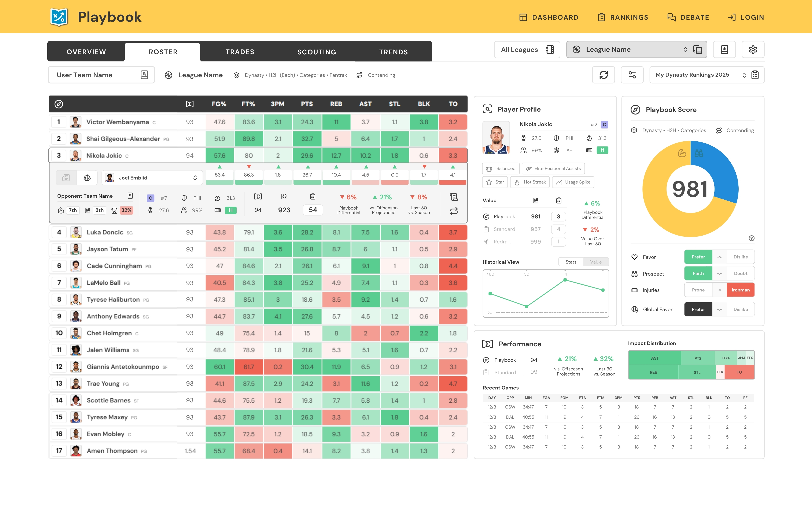This screenshot has height=508, width=812.
Task: Click the swap arrows icon in comparison panel
Action: (x=454, y=211)
